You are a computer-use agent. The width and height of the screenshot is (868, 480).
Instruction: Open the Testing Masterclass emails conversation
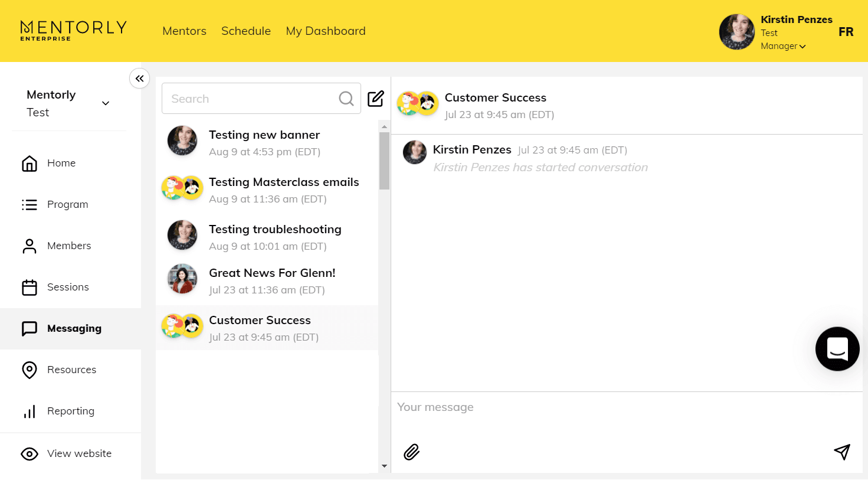(x=283, y=189)
